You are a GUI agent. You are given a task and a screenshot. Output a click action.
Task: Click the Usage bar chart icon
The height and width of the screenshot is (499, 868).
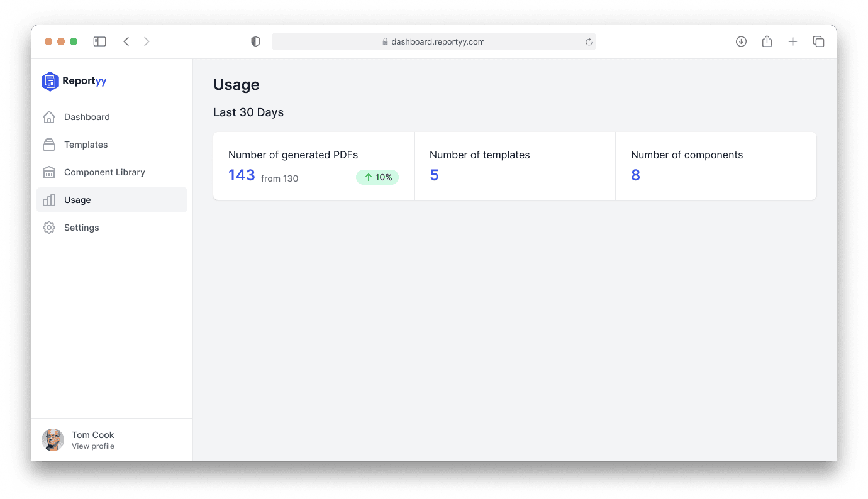49,200
